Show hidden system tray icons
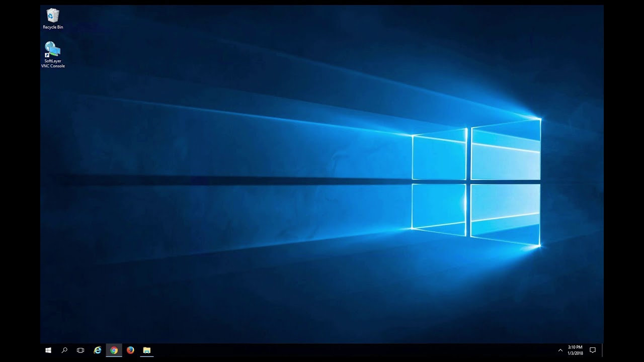644x362 pixels. tap(560, 350)
